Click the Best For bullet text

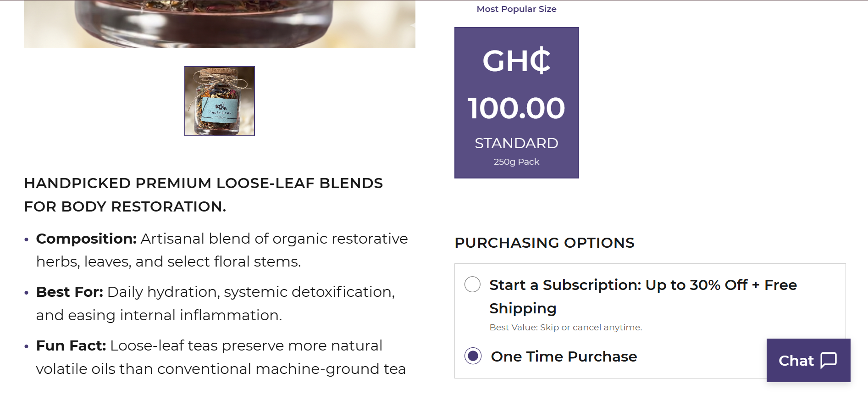point(216,303)
